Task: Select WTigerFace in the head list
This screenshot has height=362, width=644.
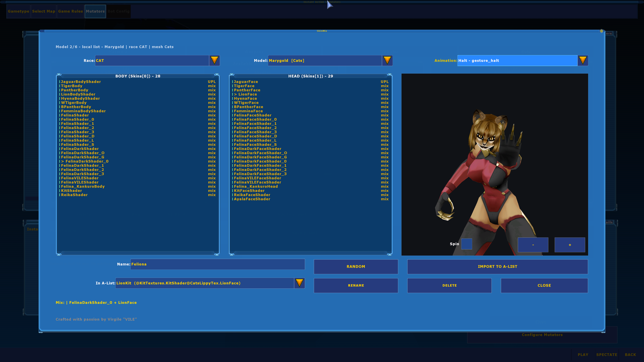Action: 310,103
